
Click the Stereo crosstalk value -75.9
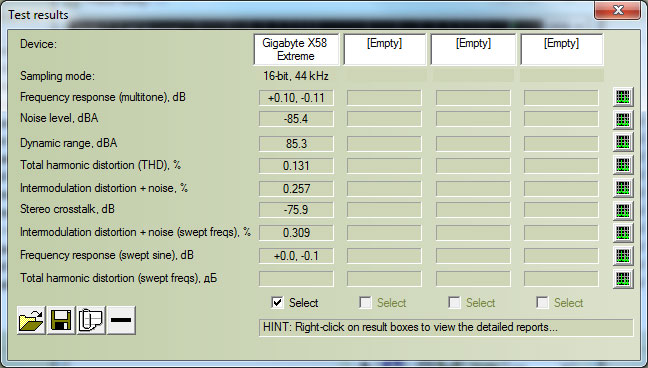(x=296, y=210)
